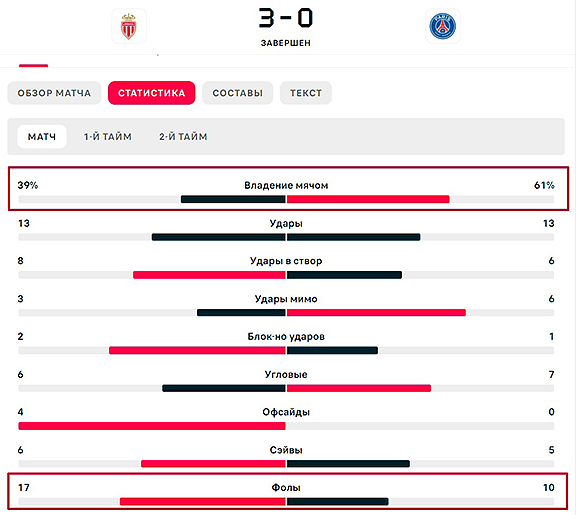Select the Статистика tab
The image size is (576, 515).
[151, 93]
